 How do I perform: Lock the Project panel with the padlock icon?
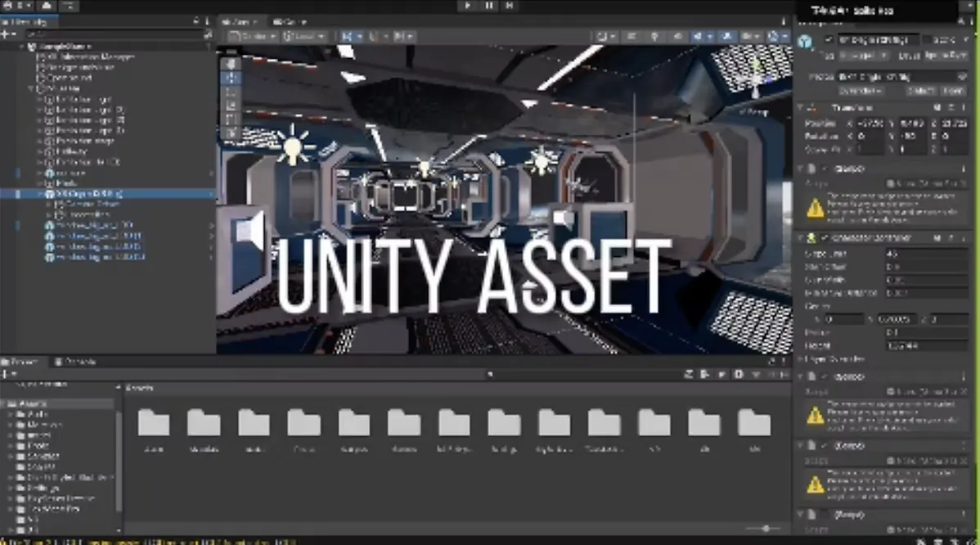click(772, 361)
